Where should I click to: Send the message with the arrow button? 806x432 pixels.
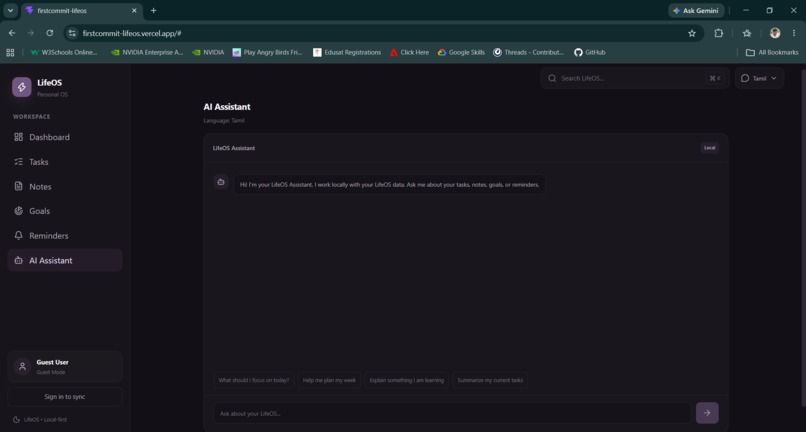[x=707, y=413]
